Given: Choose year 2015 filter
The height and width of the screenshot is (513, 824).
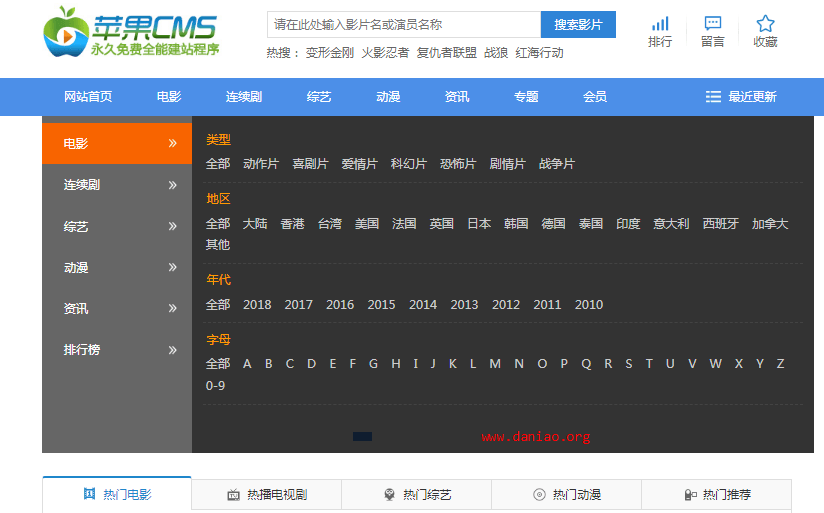Looking at the screenshot, I should [x=381, y=305].
